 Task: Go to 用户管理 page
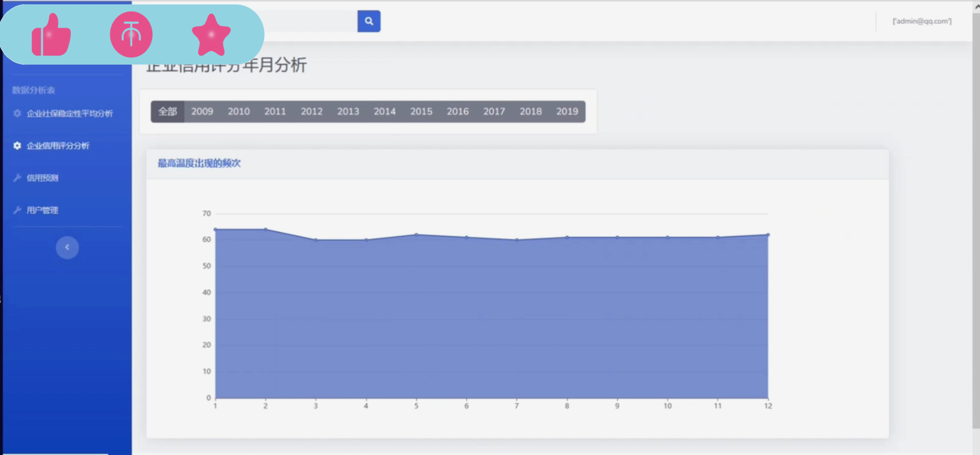pos(42,210)
